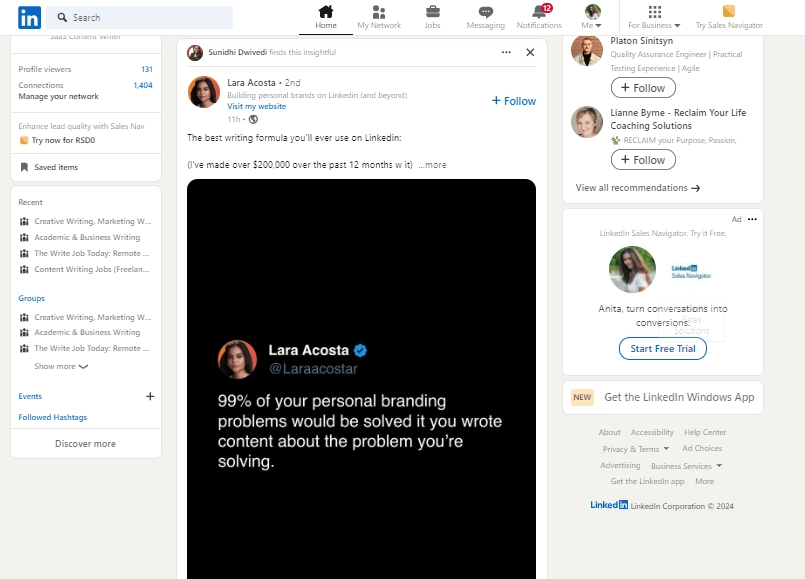Viewport: 805px width, 579px height.
Task: Click the Lara Acosta author name
Action: coord(251,83)
